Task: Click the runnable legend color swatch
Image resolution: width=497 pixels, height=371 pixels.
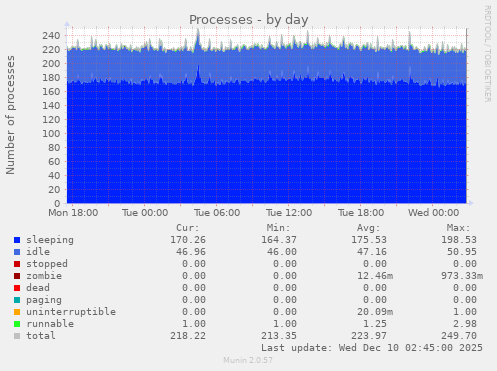Action: [17, 324]
